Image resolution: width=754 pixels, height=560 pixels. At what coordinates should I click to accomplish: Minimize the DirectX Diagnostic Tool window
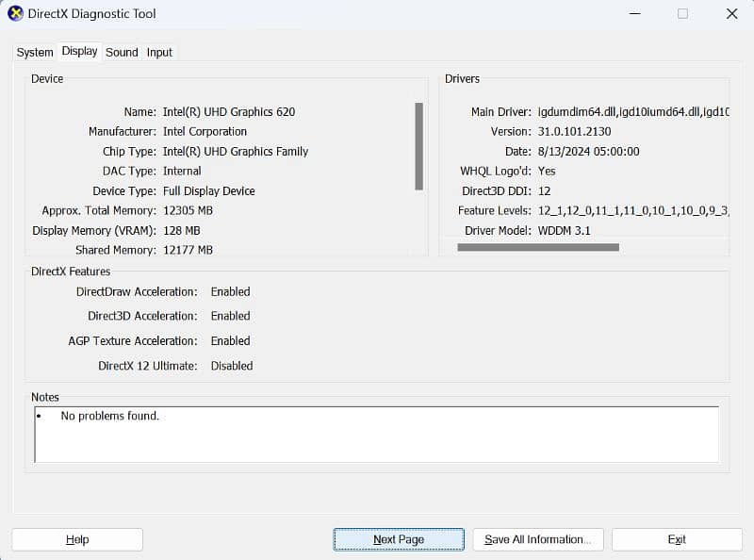[x=634, y=13]
